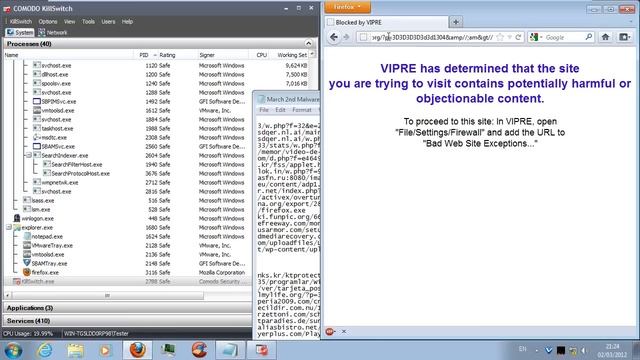Open the Windows Start menu
The width and height of the screenshot is (640, 360).
[x=13, y=350]
